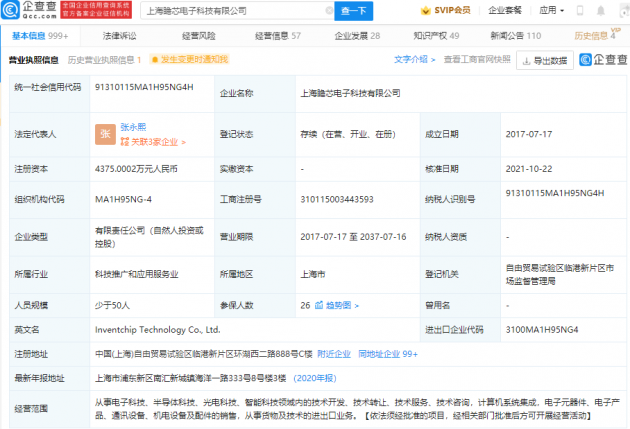
Task: Select the English name Inventchip Technology Co., Ltd.
Action: click(158, 330)
